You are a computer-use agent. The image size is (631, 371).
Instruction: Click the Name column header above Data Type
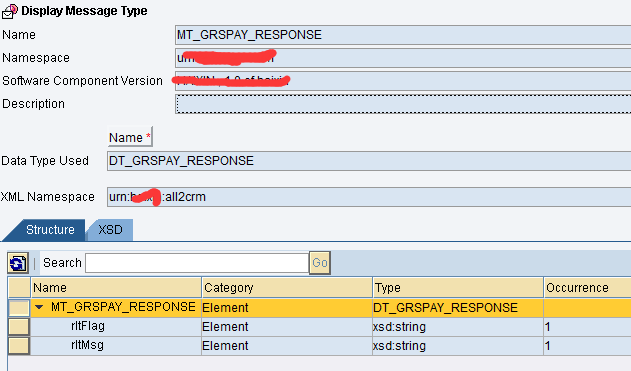coord(130,138)
